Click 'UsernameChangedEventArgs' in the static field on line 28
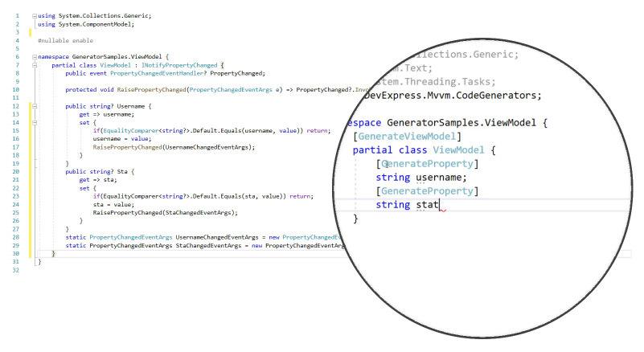 coord(217,237)
